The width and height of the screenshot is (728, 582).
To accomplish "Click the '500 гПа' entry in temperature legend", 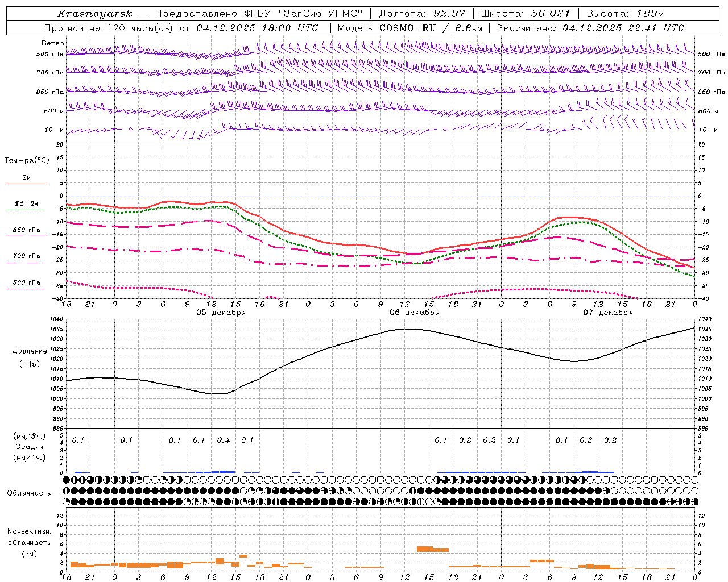I will 26,282.
